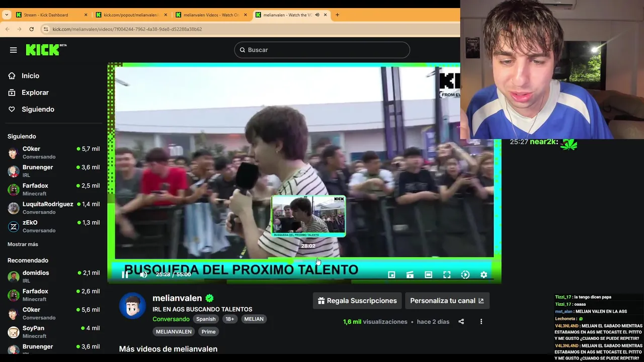The height and width of the screenshot is (362, 644).
Task: Click melianvalen channel avatar
Action: [132, 305]
